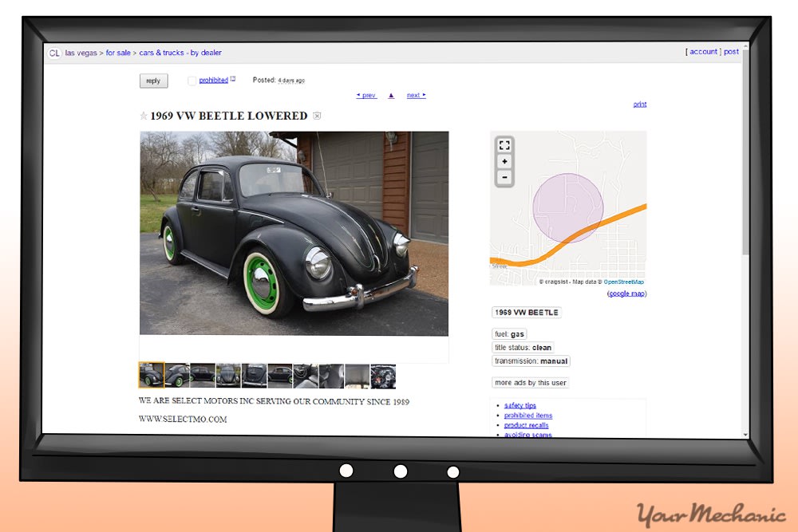Click the post link
The height and width of the screenshot is (532, 798).
click(x=731, y=51)
